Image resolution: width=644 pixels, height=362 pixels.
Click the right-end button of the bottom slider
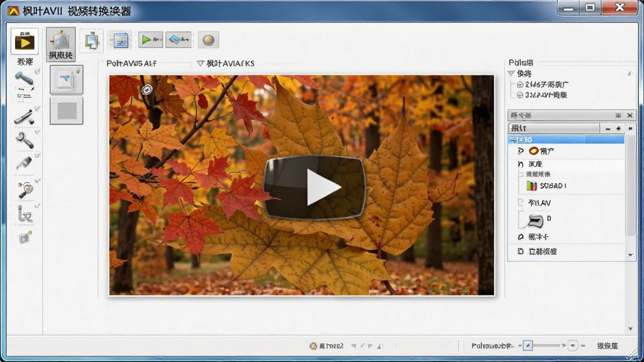(572, 346)
